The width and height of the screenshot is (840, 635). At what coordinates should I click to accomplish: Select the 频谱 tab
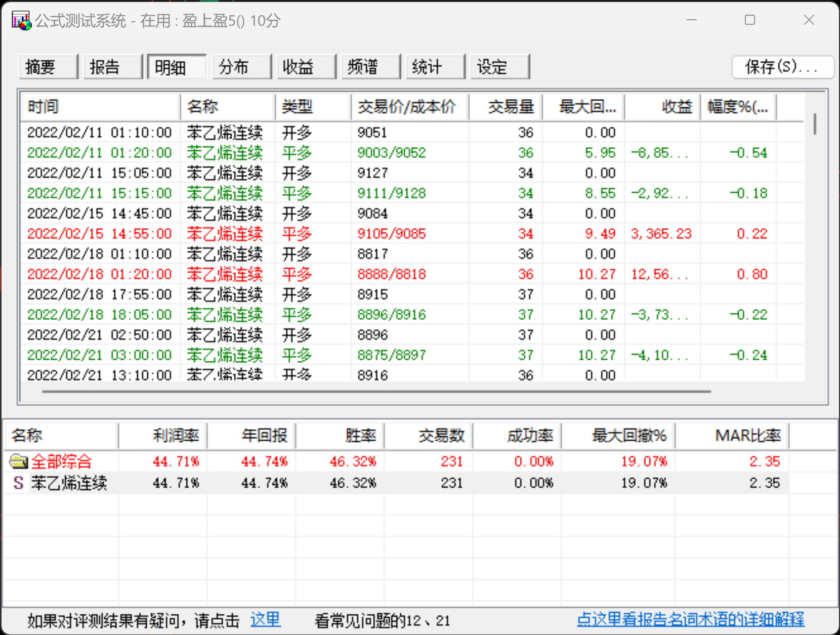(x=370, y=67)
